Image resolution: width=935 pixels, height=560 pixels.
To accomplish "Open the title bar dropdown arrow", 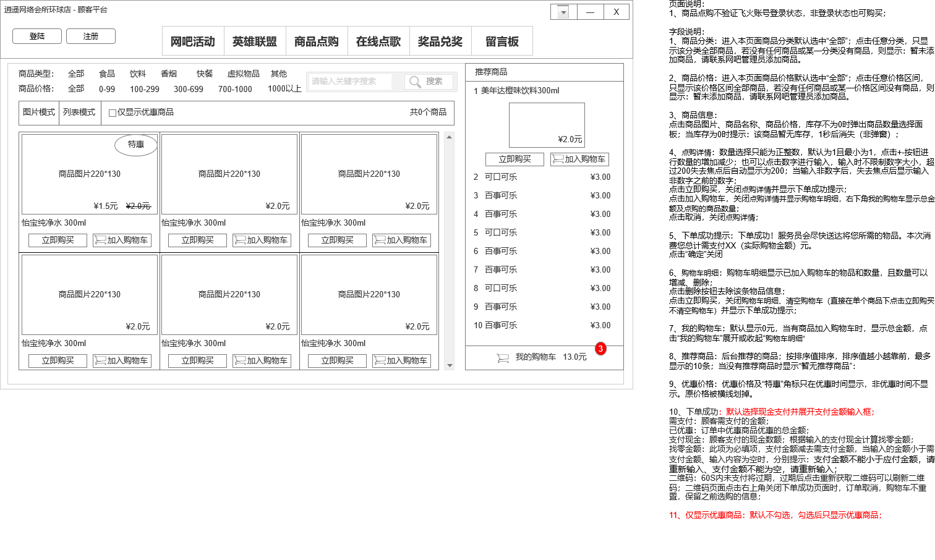I will point(563,12).
